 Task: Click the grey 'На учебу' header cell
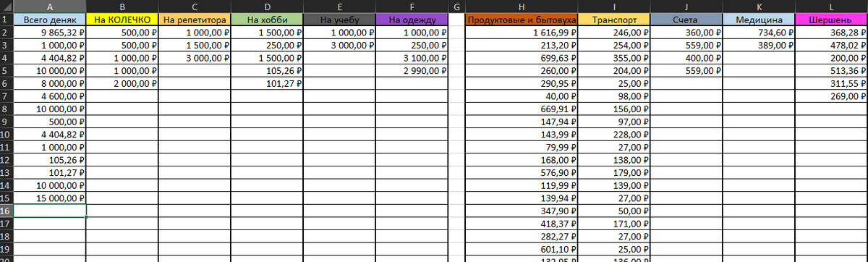[339, 20]
